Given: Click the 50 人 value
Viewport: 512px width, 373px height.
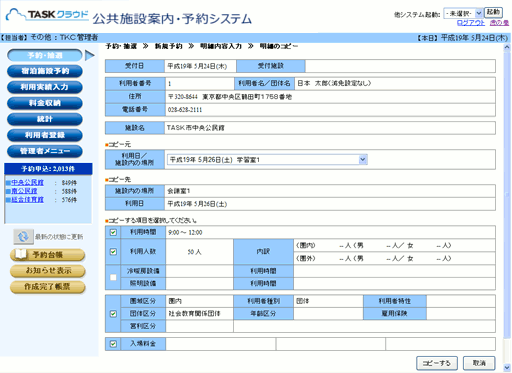Looking at the screenshot, I should click(x=194, y=252).
